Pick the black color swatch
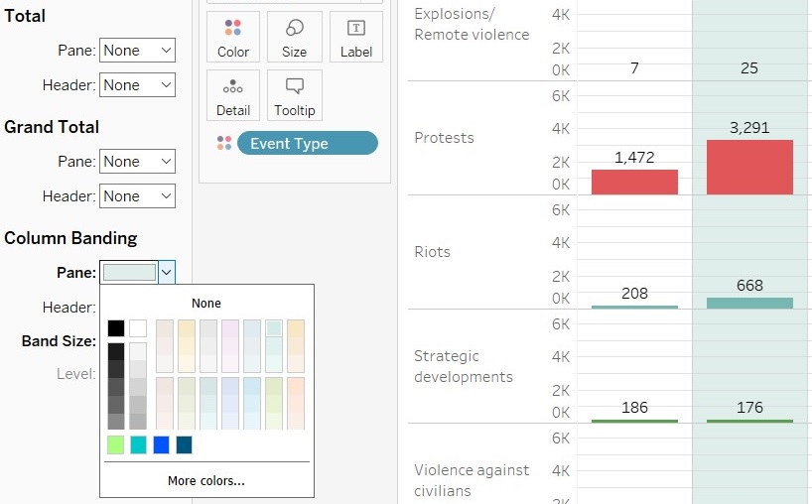 pos(116,328)
